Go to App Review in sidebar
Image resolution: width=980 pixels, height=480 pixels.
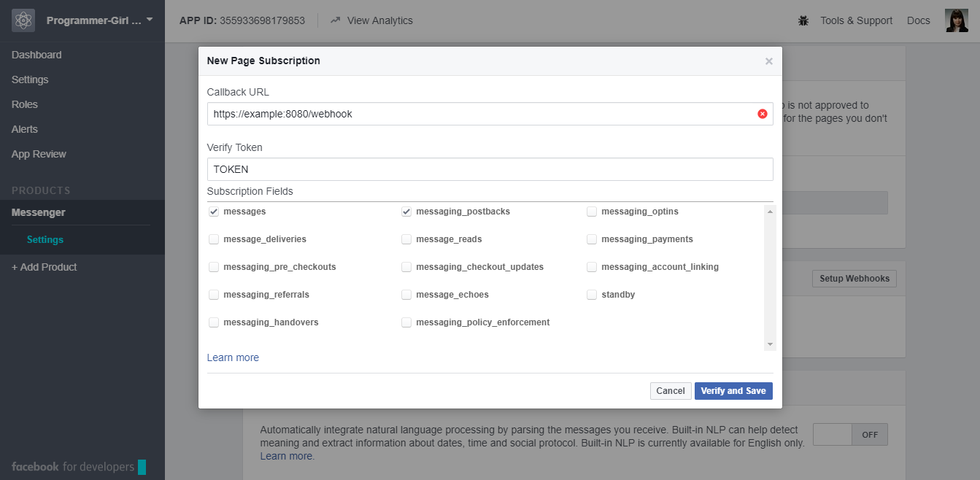click(x=39, y=154)
